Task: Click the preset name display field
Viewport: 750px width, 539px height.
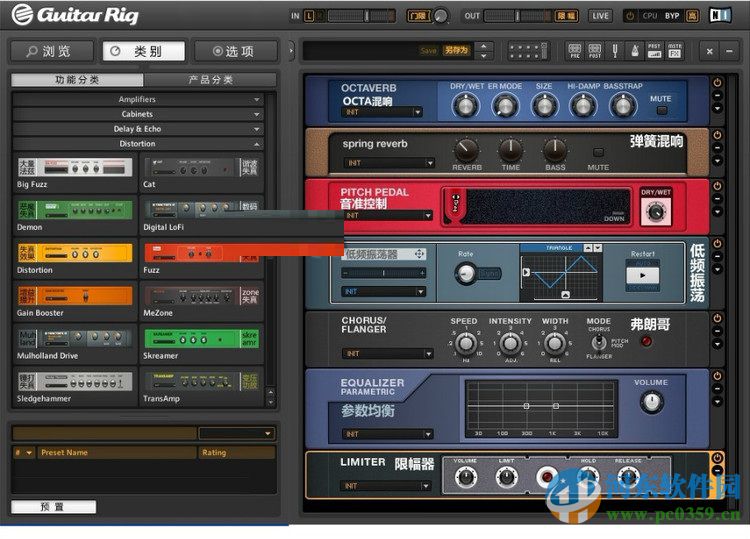Action: tap(361, 50)
